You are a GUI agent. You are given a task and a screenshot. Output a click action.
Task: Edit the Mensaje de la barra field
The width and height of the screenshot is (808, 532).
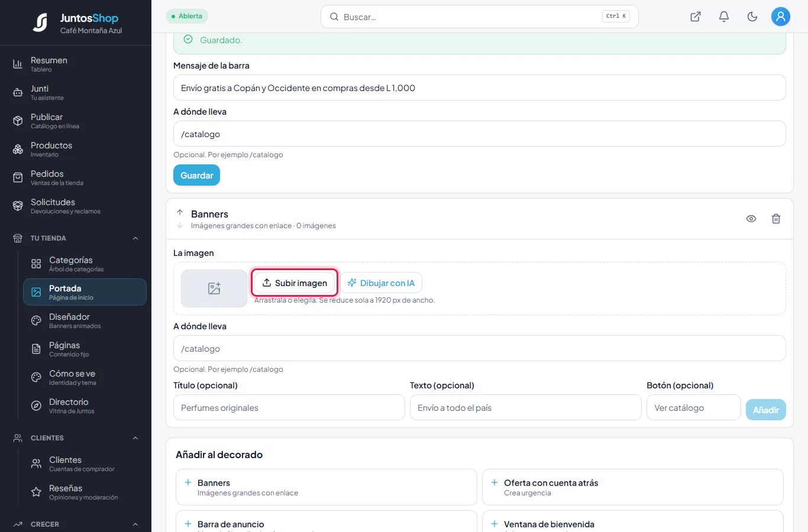point(479,87)
